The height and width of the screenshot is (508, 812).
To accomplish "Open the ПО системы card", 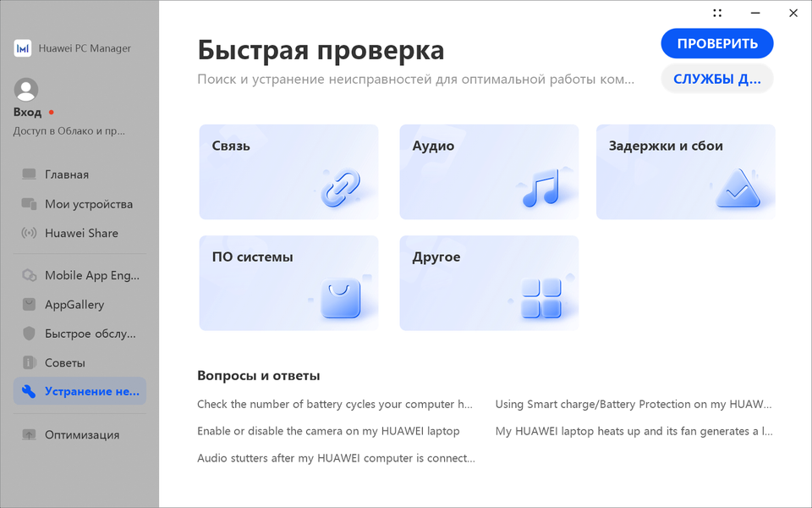I will click(x=289, y=283).
